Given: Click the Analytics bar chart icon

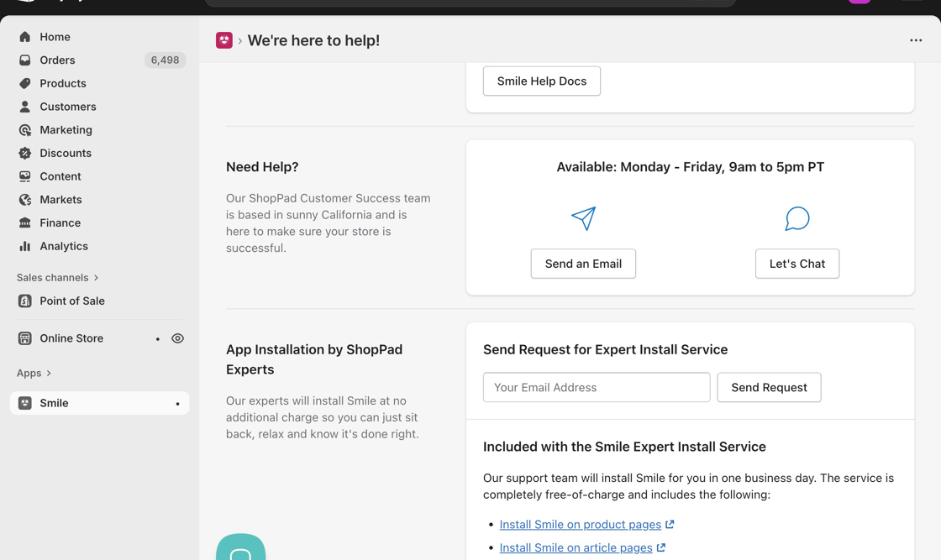Looking at the screenshot, I should tap(25, 246).
